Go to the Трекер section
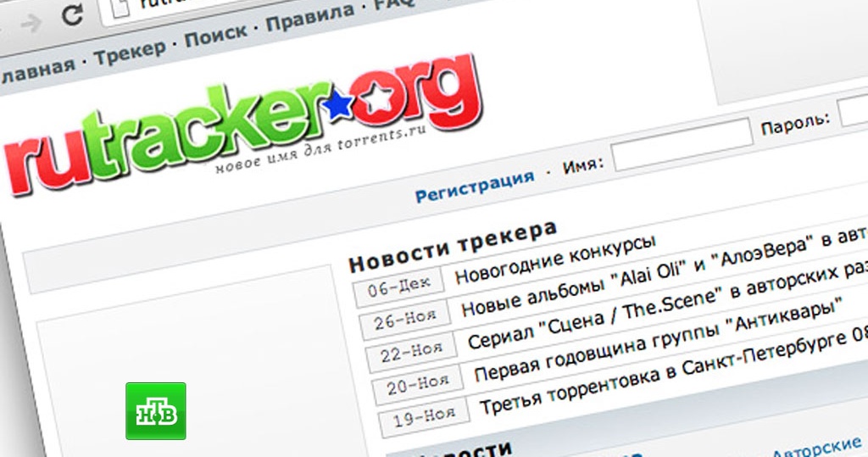Screen dimensions: 868x457 (x=130, y=51)
